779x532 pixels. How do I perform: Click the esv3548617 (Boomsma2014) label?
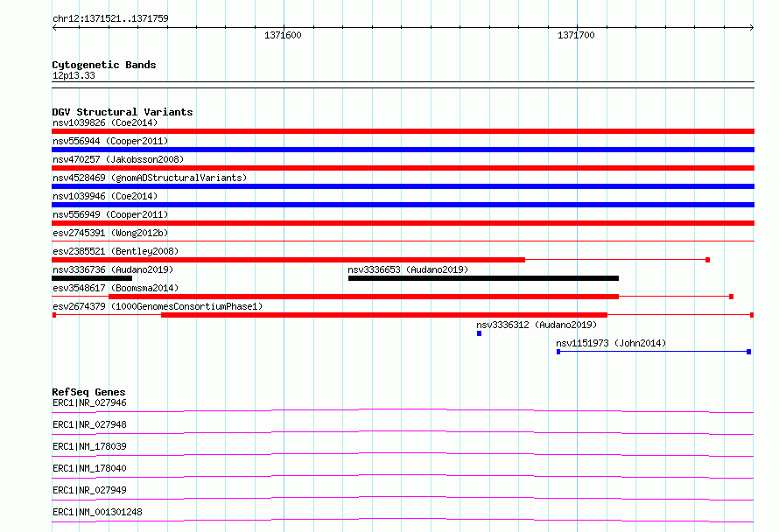coord(116,288)
